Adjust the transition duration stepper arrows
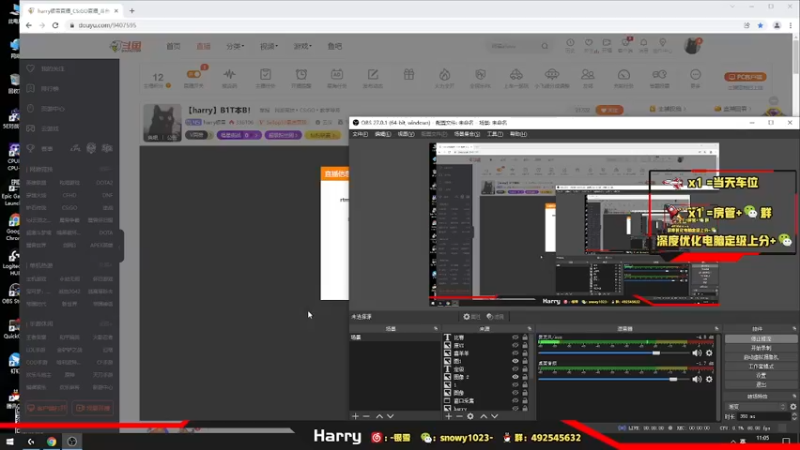Viewport: 800px width, 450px height. coord(794,417)
